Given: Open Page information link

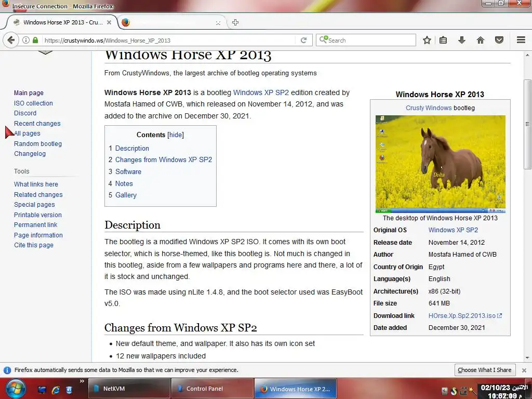Looking at the screenshot, I should coord(38,235).
